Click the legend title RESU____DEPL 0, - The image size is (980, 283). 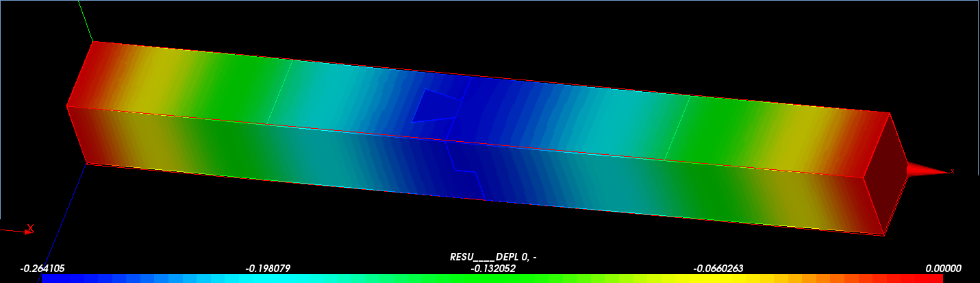click(492, 257)
